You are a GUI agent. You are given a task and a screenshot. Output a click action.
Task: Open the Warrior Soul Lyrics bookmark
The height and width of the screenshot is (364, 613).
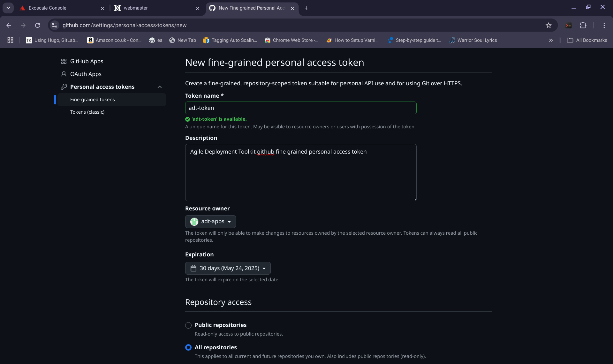tap(473, 40)
